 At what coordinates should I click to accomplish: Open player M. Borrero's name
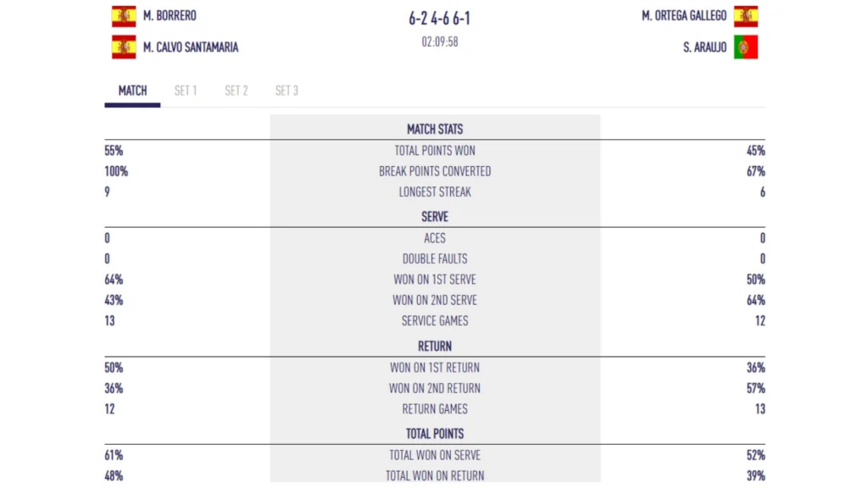click(170, 16)
